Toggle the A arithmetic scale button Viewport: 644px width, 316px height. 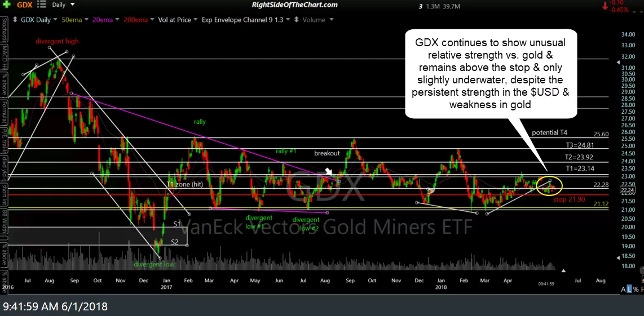click(x=624, y=290)
